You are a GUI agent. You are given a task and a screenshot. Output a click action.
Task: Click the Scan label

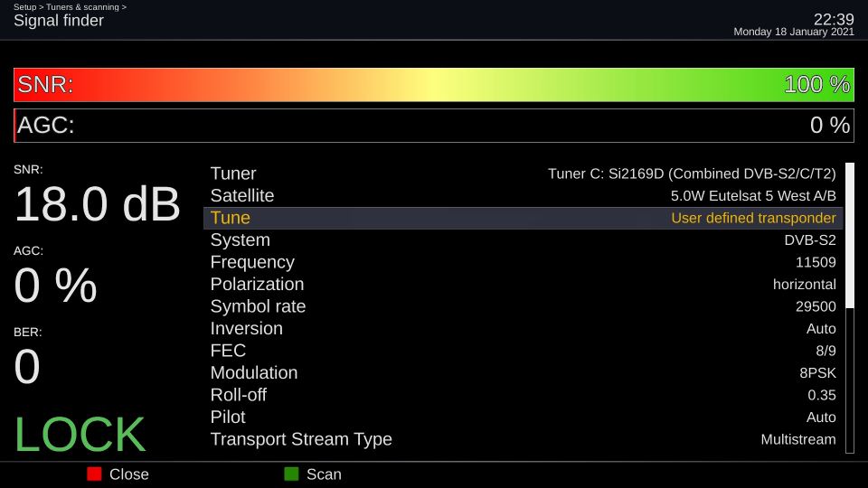click(x=324, y=474)
